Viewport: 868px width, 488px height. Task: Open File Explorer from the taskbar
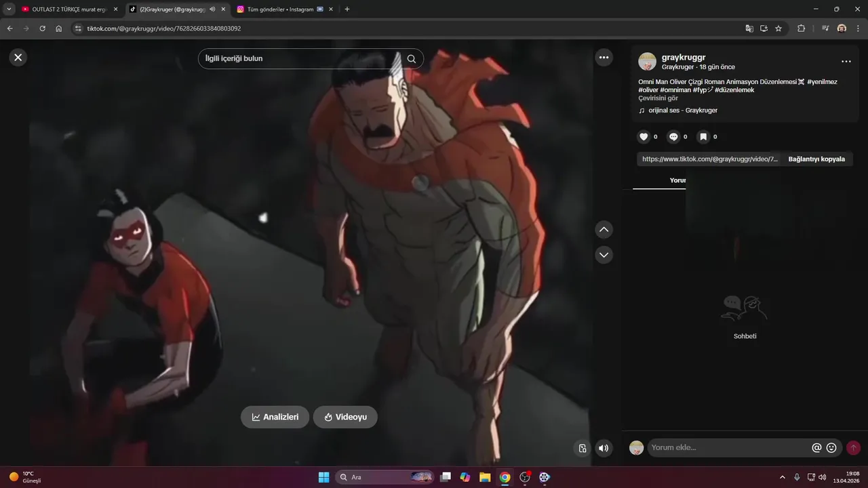pos(485,477)
